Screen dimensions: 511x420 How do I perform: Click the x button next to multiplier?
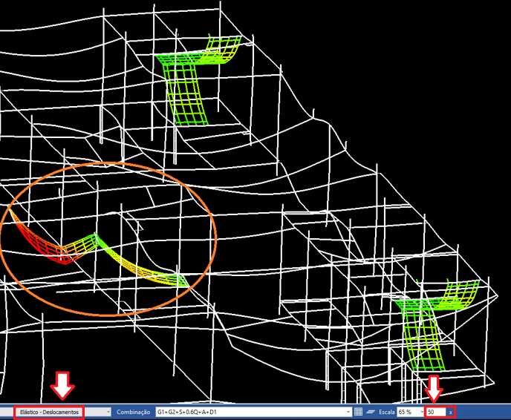coord(451,412)
